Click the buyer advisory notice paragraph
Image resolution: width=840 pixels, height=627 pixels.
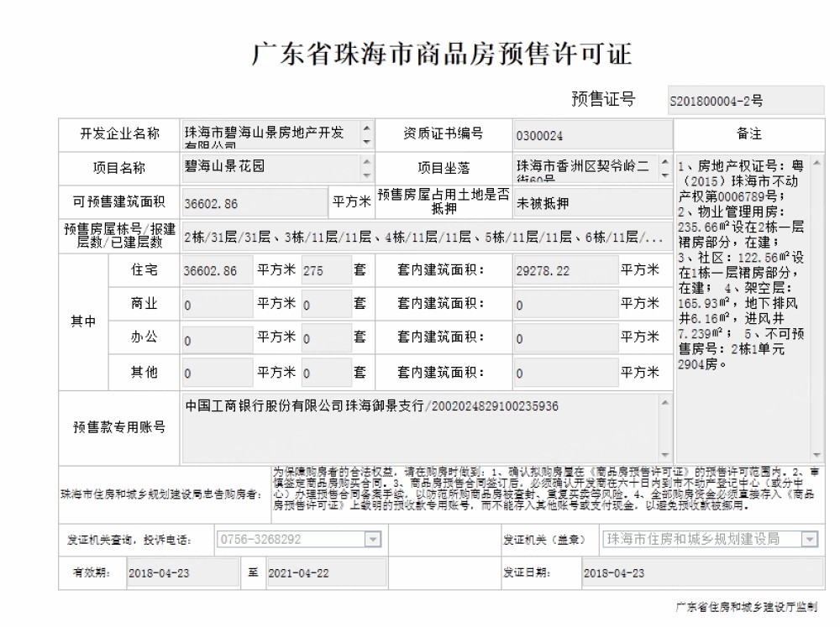[x=546, y=489]
